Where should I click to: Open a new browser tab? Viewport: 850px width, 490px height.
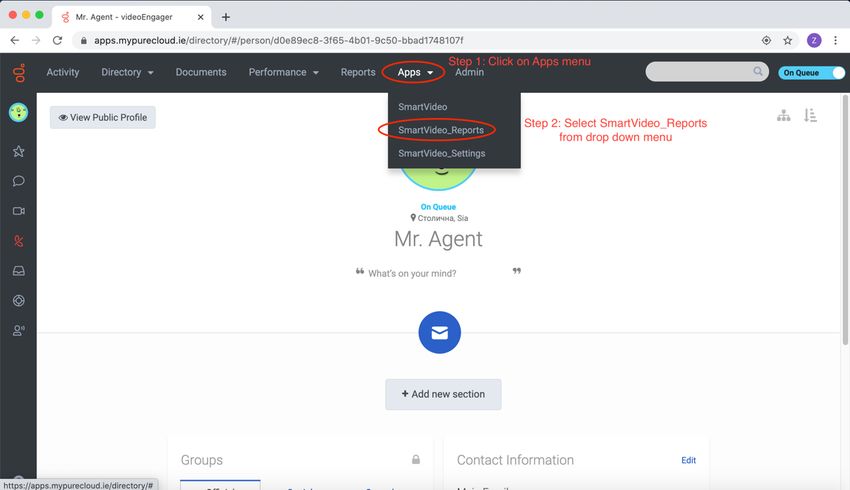[226, 17]
